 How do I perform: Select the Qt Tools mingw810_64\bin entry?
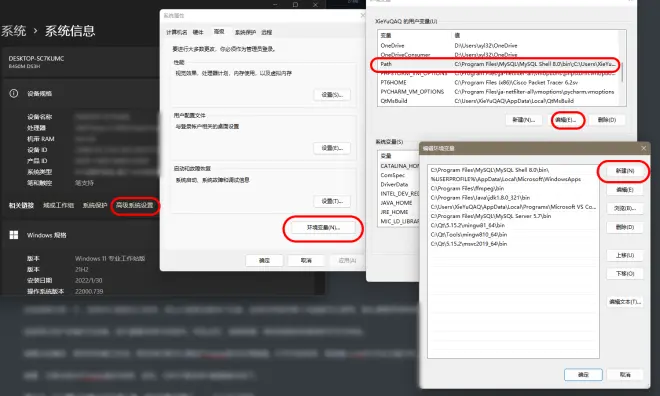click(x=513, y=235)
